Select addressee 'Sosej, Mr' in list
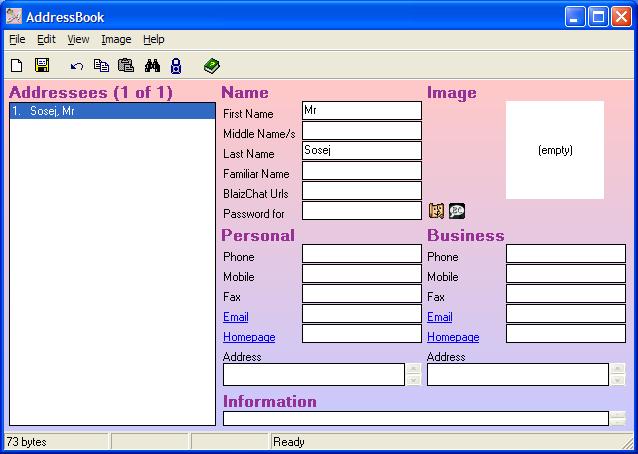This screenshot has width=638, height=454. [112, 111]
